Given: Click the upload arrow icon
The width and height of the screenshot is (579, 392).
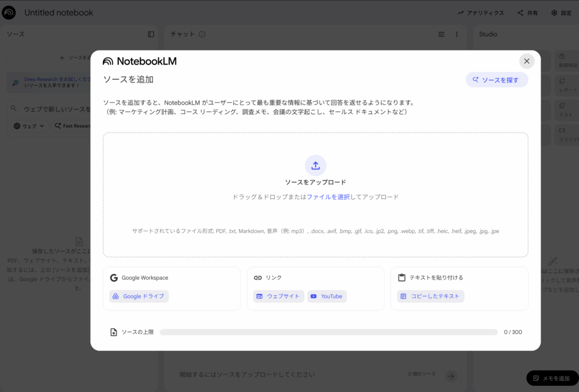Looking at the screenshot, I should (x=316, y=165).
